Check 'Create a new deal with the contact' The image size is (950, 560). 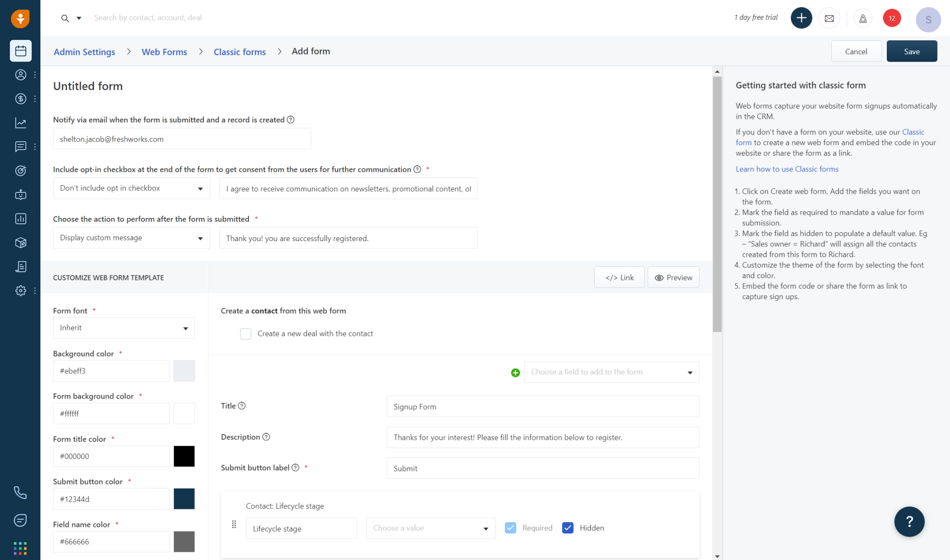click(x=246, y=334)
